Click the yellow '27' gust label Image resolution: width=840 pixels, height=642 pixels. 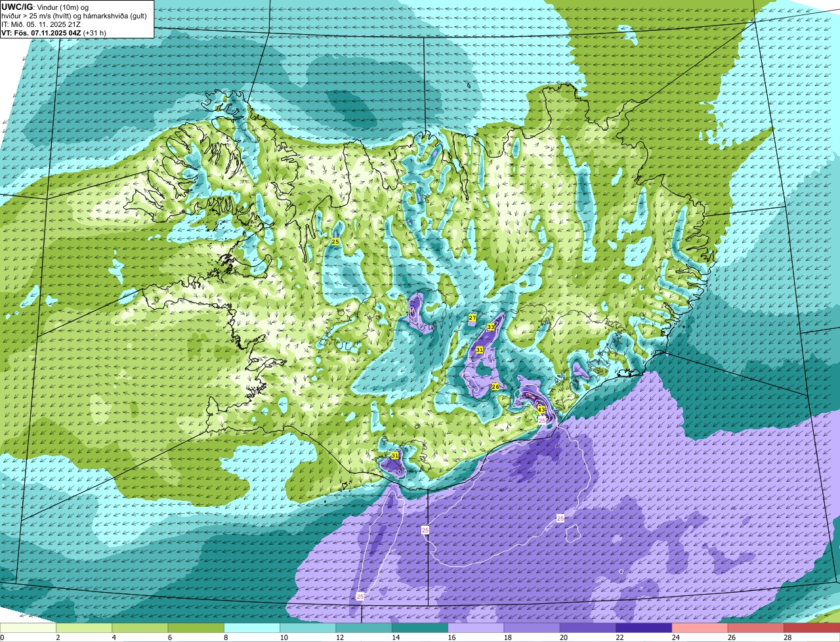click(472, 318)
